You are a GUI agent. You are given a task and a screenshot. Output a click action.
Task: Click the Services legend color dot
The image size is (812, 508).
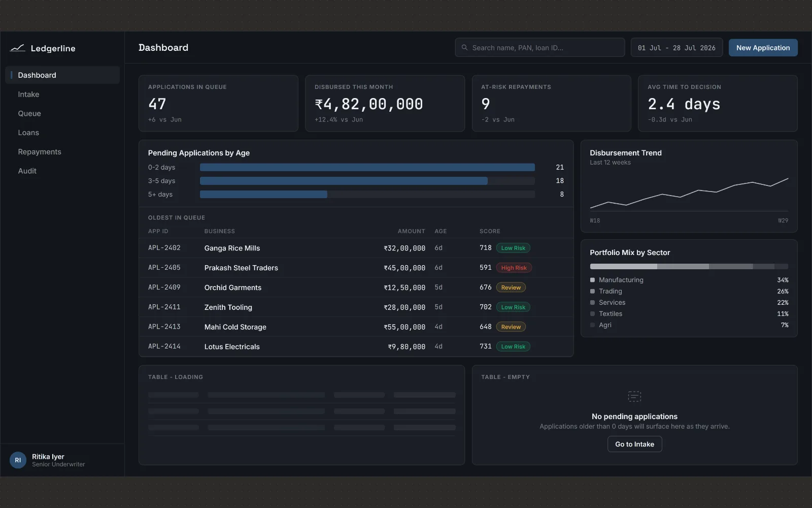[x=592, y=302]
